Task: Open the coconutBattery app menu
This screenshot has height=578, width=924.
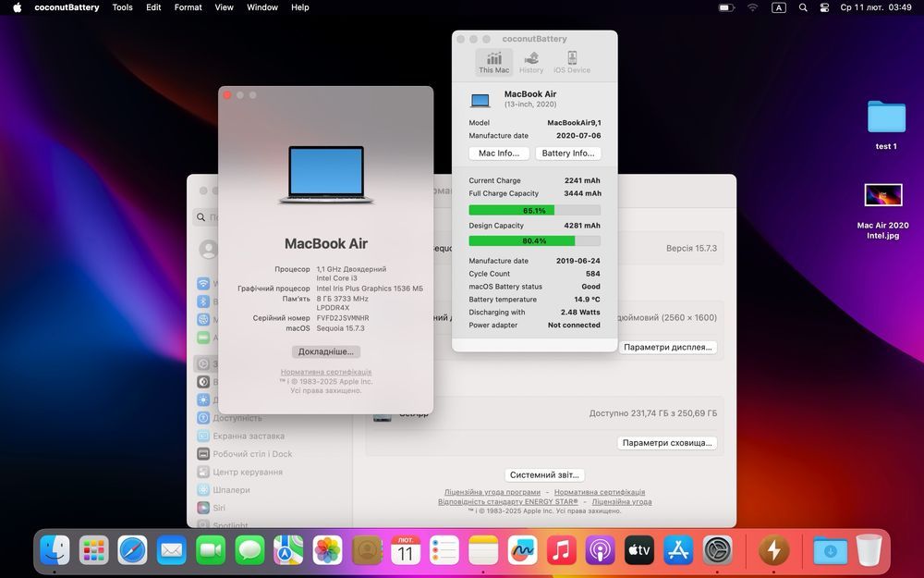Action: [67, 7]
